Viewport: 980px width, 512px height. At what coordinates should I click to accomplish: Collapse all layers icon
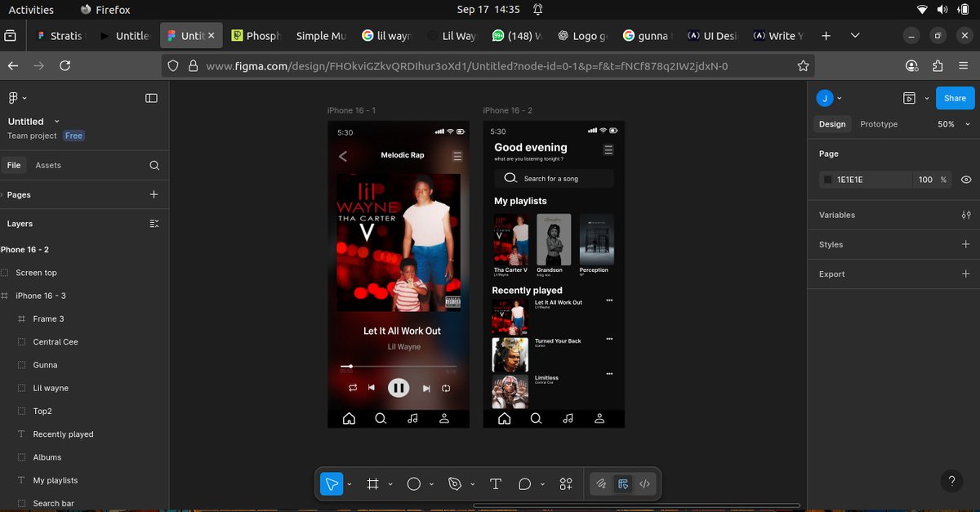[x=154, y=223]
